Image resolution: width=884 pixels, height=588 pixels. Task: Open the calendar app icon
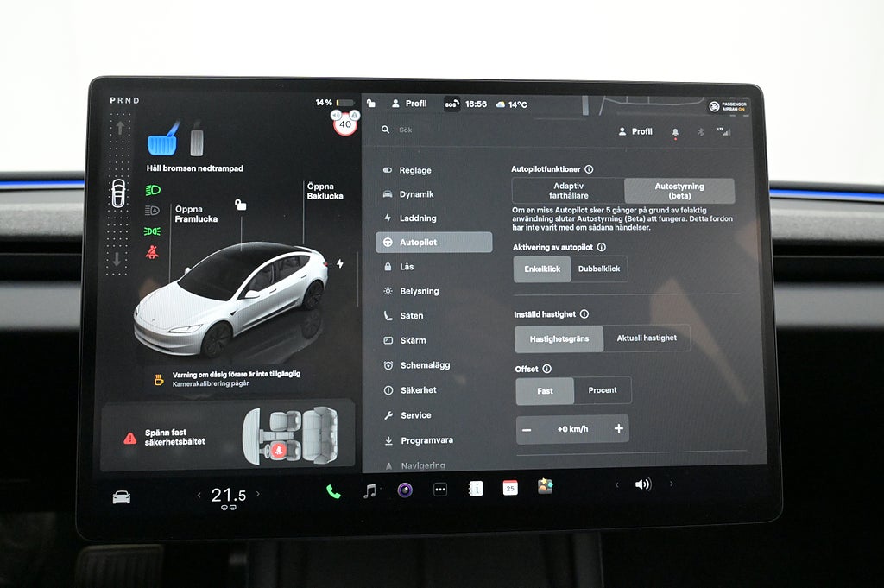click(510, 488)
